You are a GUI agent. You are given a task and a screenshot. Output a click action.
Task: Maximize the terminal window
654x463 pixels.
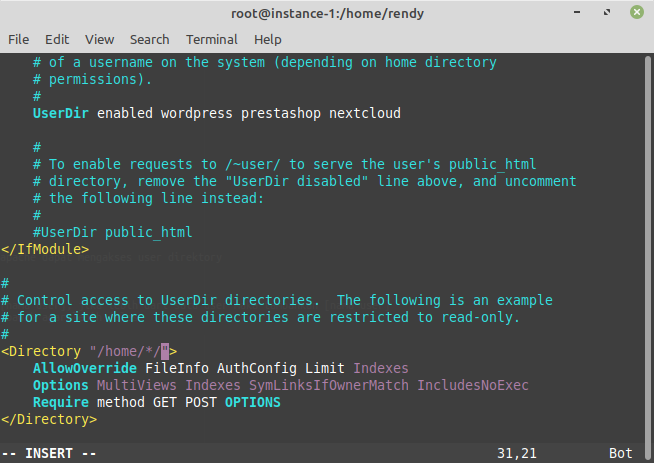point(607,13)
